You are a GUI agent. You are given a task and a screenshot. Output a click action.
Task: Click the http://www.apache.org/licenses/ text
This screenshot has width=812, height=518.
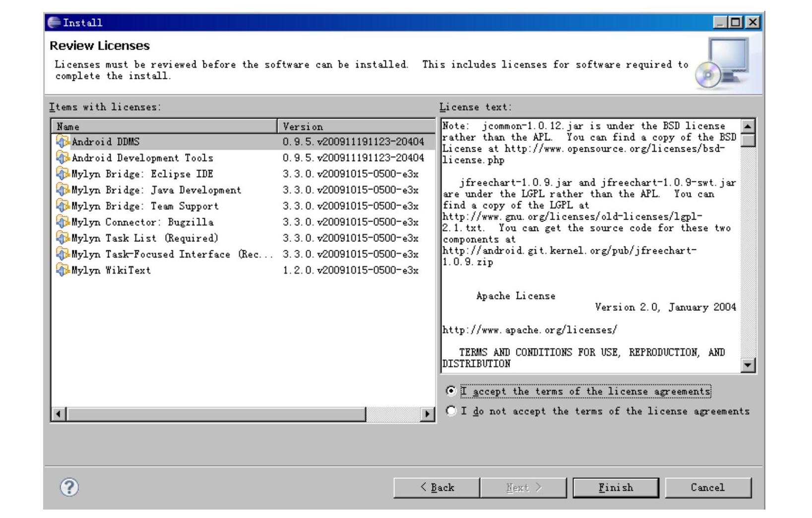pos(530,330)
